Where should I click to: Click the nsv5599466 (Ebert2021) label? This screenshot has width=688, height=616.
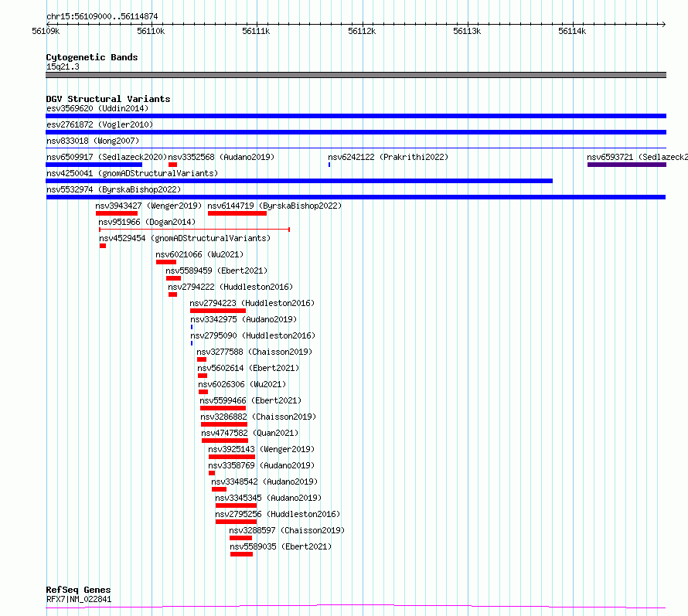pyautogui.click(x=250, y=400)
